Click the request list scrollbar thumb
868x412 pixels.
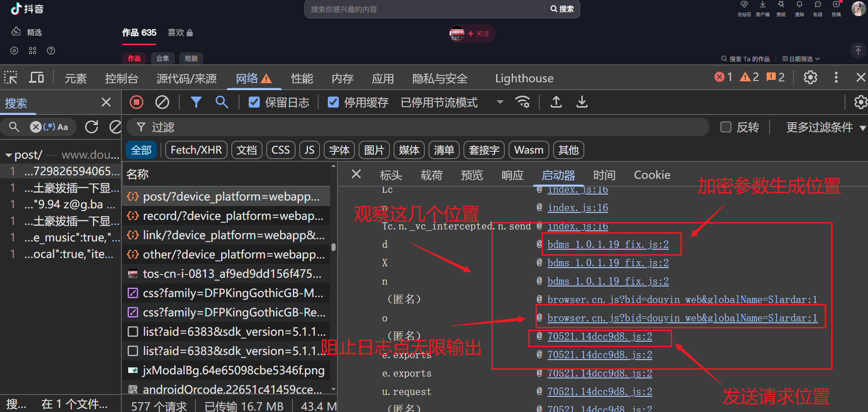333,247
